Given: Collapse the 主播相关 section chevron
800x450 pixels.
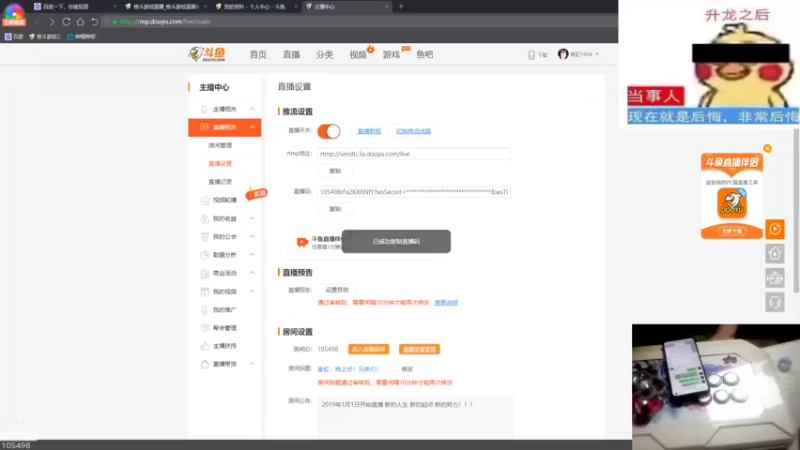Looking at the screenshot, I should click(x=252, y=109).
